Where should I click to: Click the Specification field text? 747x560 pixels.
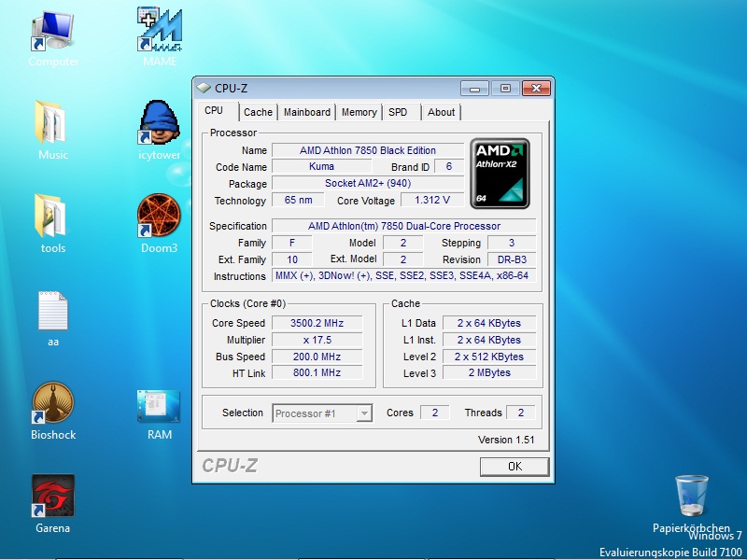tap(404, 226)
